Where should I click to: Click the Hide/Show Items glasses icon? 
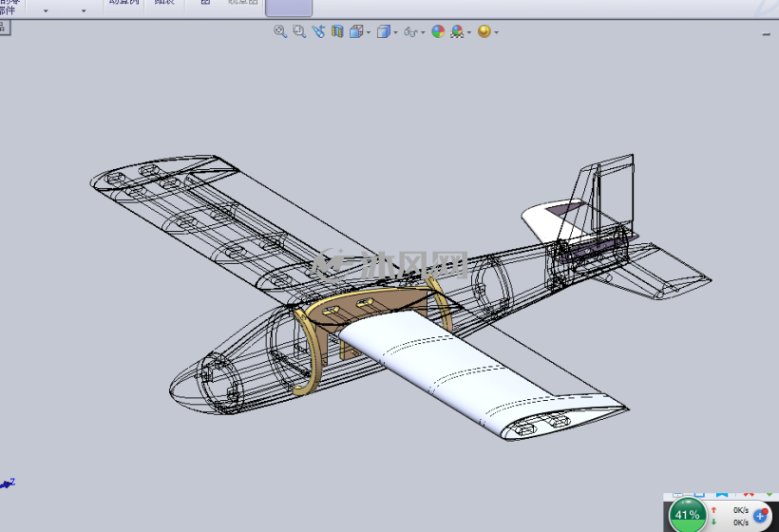click(x=410, y=31)
